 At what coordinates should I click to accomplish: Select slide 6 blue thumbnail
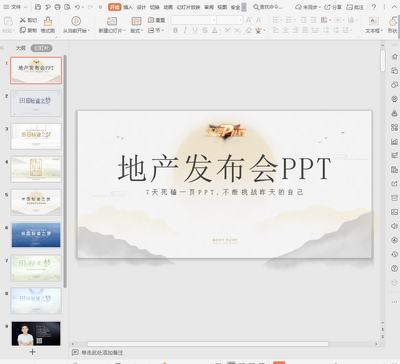pyautogui.click(x=36, y=235)
